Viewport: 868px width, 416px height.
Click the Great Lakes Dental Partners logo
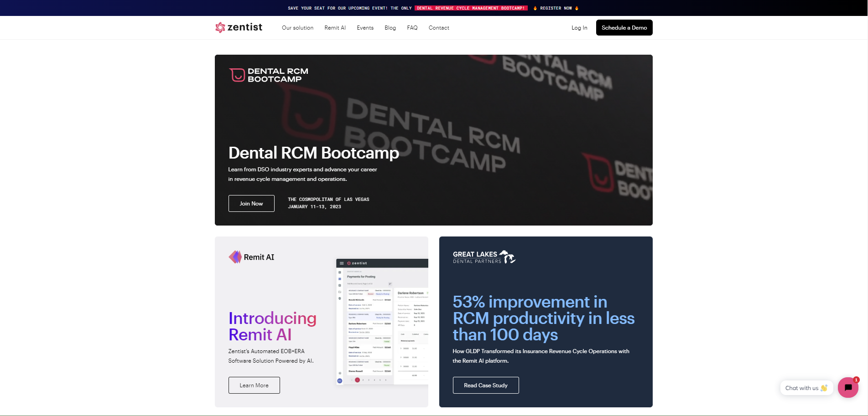(x=484, y=257)
